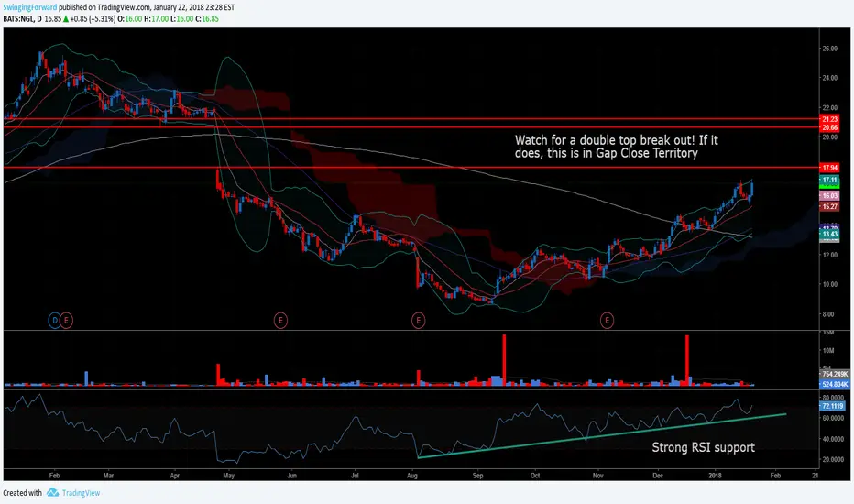Click the 754.249K volume label
Viewport: 854px width, 504px height.
coord(835,374)
